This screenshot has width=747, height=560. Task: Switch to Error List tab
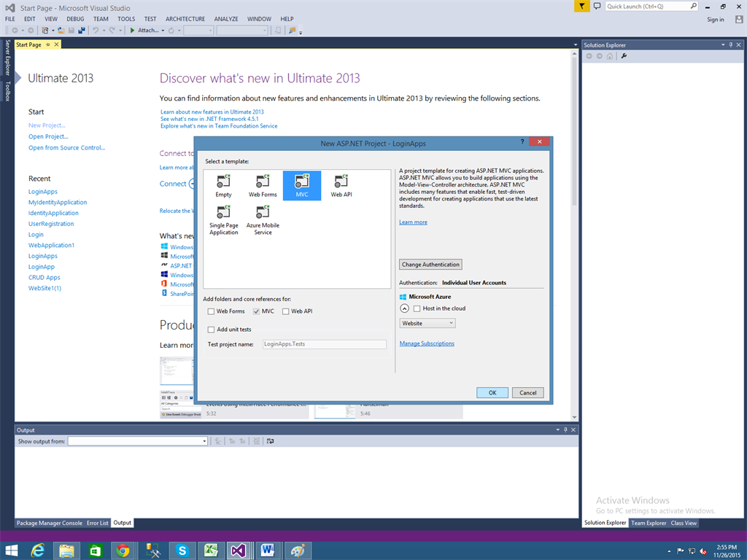pyautogui.click(x=97, y=523)
